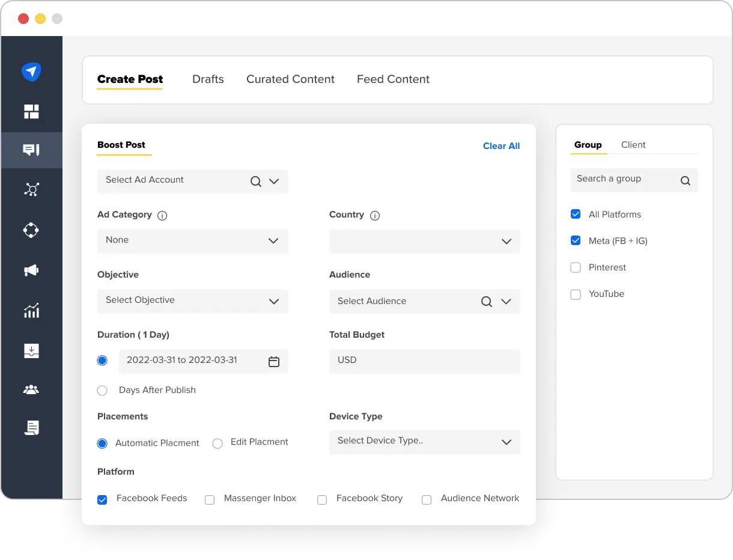This screenshot has width=733, height=560.
Task: Expand Select Ad Account dropdown arrow
Action: [274, 181]
